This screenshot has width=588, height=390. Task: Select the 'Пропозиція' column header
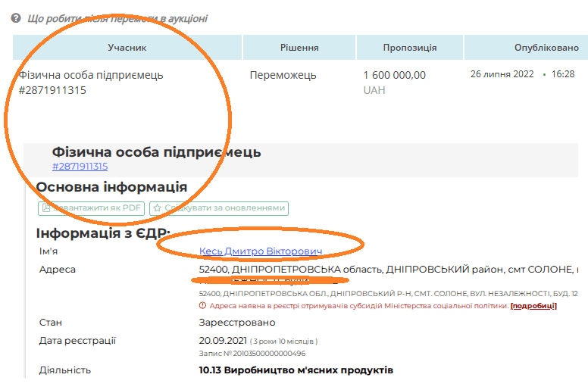(409, 48)
